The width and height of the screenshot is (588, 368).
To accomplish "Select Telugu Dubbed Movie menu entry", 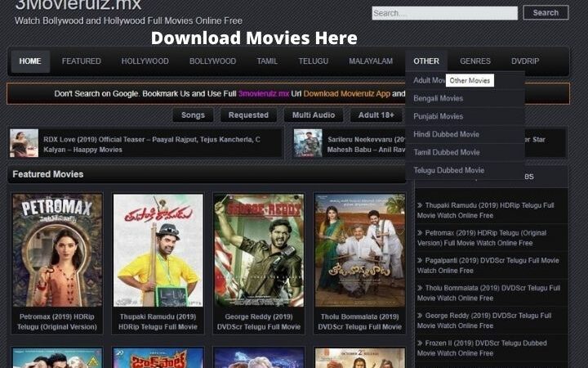I will coord(465,170).
